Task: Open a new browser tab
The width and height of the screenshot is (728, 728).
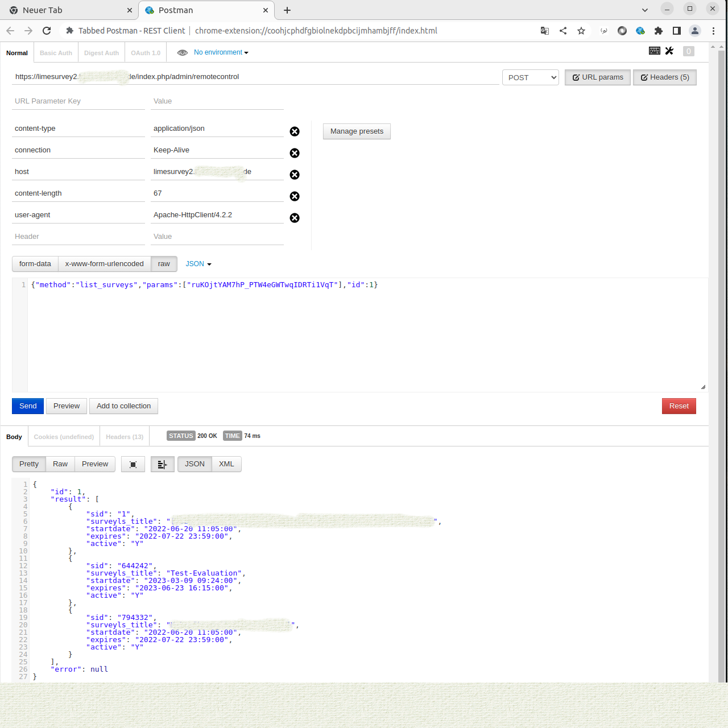Action: [x=287, y=10]
